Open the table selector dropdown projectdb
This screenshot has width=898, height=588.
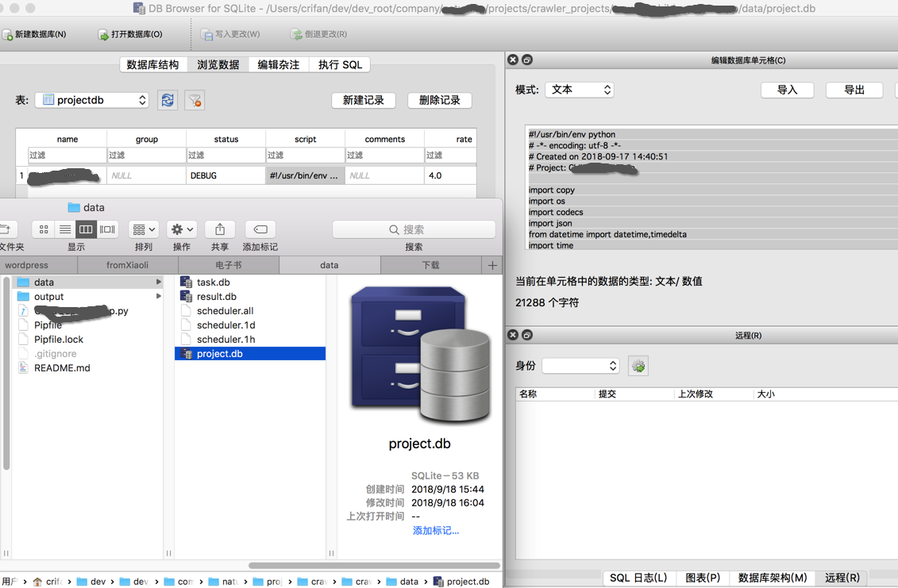91,100
